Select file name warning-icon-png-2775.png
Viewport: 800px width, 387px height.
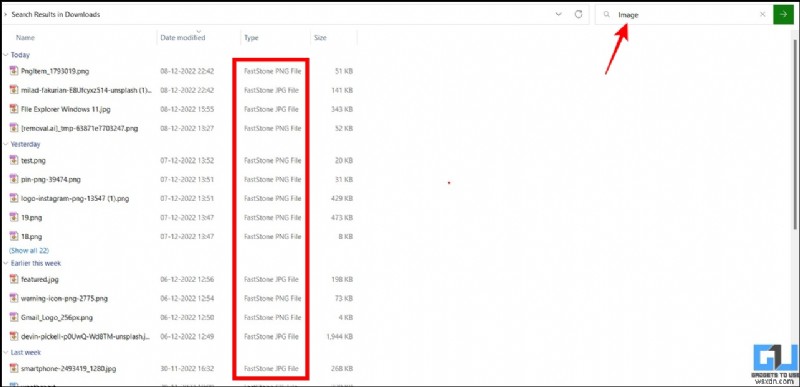(64, 298)
